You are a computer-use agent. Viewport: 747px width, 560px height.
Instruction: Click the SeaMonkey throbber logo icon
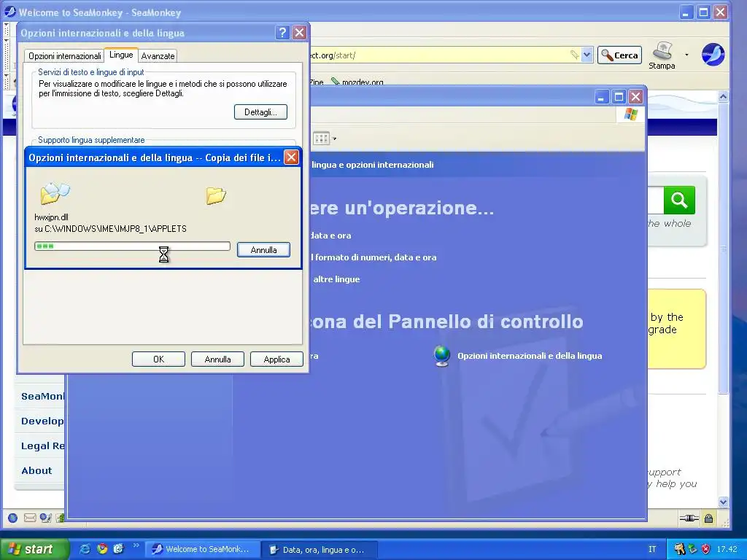tap(713, 54)
